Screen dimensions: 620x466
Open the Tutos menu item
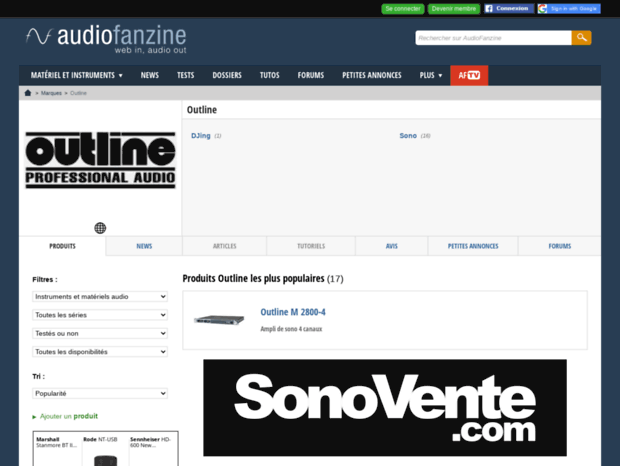[x=270, y=75]
